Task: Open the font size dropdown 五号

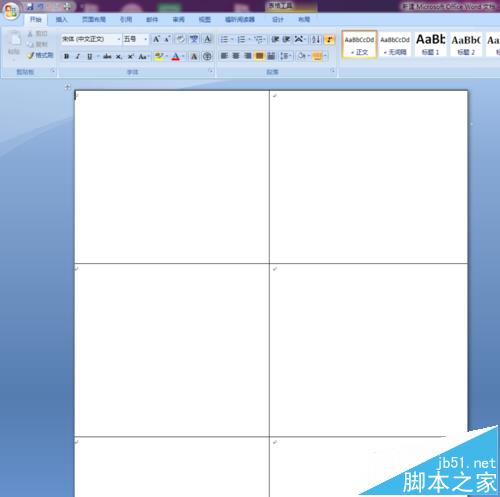Action: (x=135, y=39)
